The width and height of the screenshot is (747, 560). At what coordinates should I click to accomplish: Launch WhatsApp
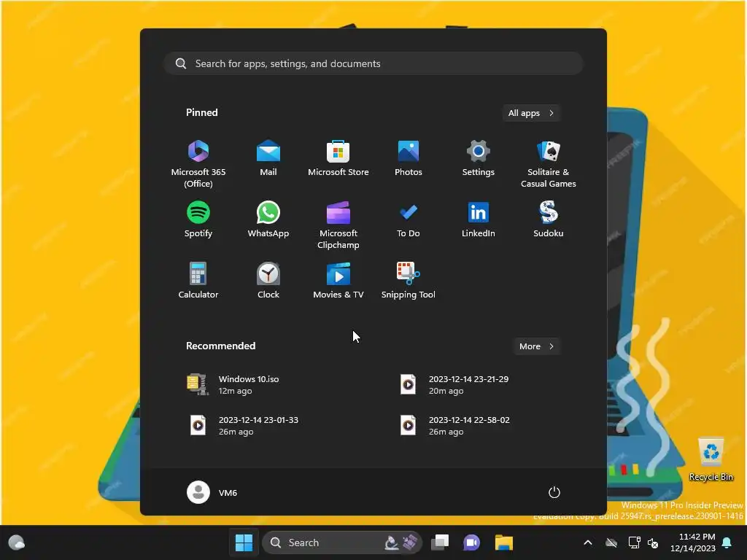point(268,219)
